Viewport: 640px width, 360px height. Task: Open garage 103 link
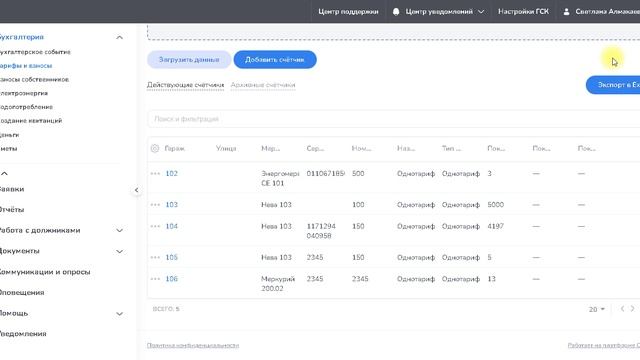(171, 204)
